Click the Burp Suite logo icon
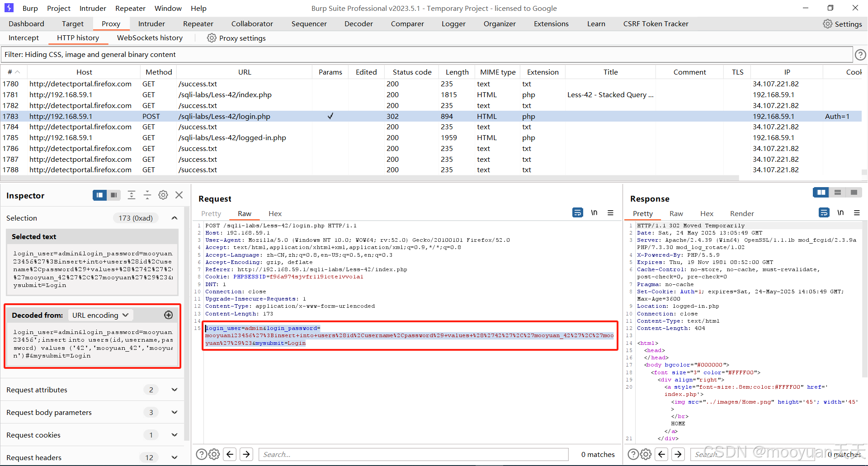The height and width of the screenshot is (466, 868). pos(9,8)
